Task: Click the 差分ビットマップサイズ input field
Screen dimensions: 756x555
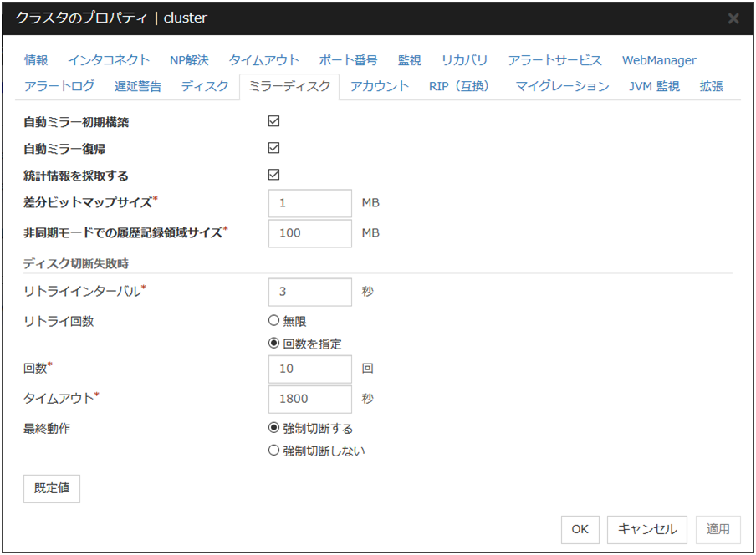Action: pyautogui.click(x=310, y=203)
